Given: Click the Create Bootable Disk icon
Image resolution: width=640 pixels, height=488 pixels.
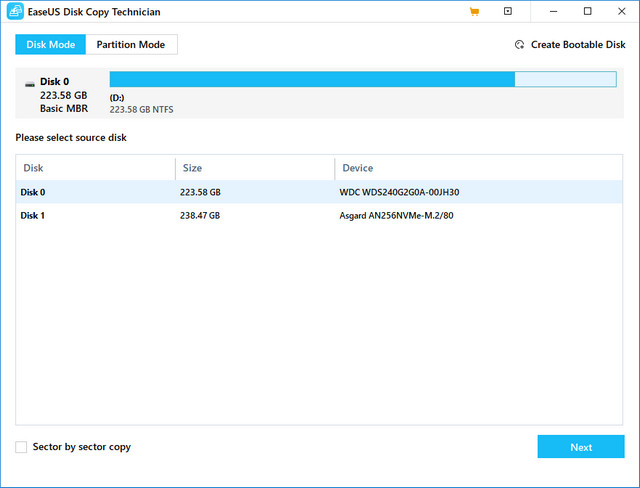Looking at the screenshot, I should (519, 45).
